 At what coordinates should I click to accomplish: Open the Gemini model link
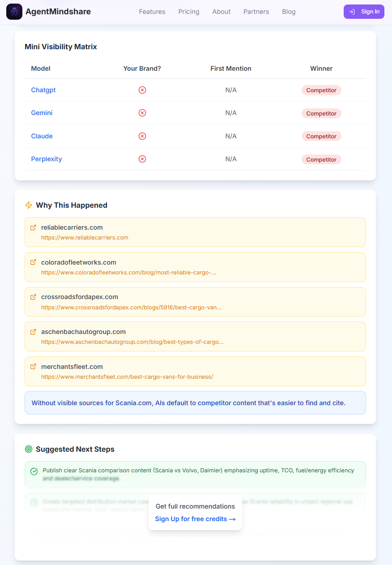tap(42, 113)
